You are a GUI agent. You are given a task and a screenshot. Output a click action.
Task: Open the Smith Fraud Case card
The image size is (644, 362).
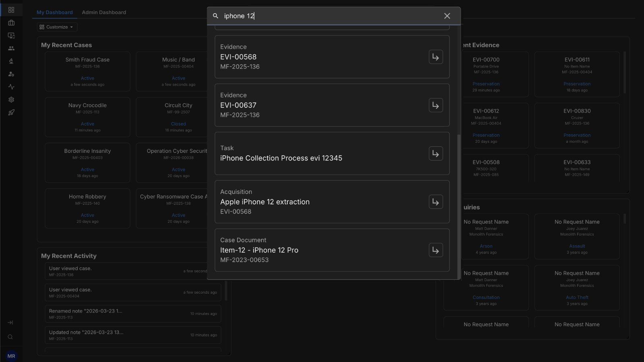(x=87, y=72)
